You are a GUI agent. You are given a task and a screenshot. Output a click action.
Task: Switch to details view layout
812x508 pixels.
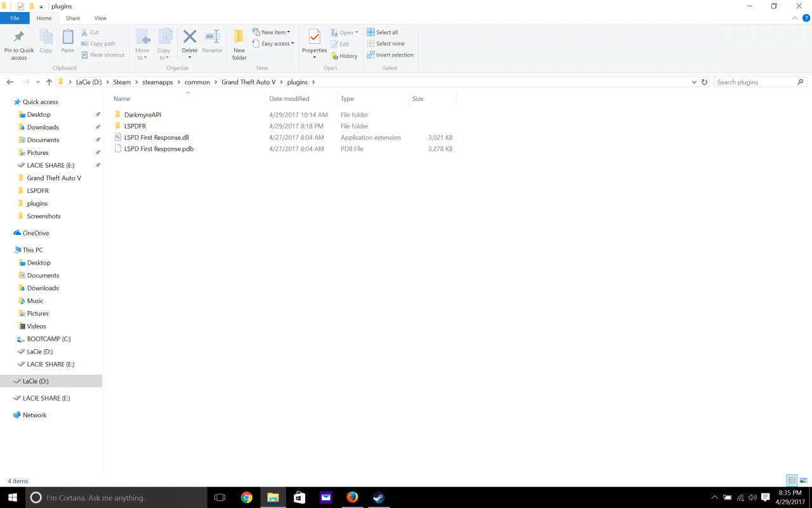[792, 480]
